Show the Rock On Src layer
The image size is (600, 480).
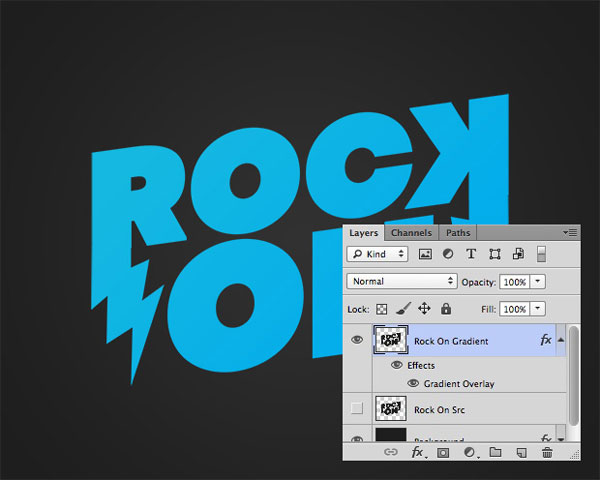click(357, 408)
